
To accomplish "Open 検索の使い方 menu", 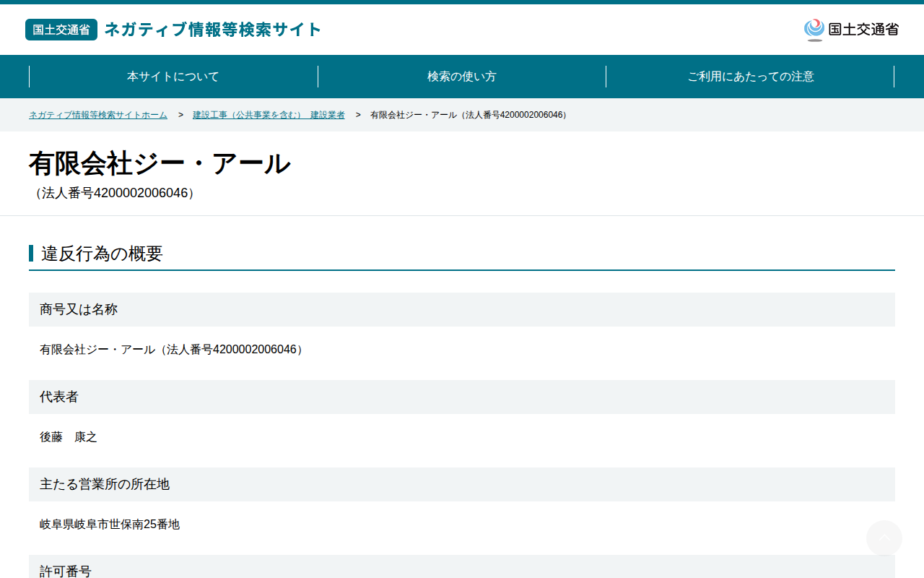I will (462, 77).
